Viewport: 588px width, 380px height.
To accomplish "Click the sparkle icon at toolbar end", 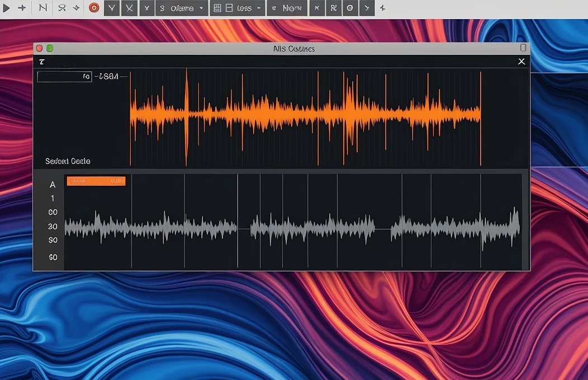I will pyautogui.click(x=382, y=8).
